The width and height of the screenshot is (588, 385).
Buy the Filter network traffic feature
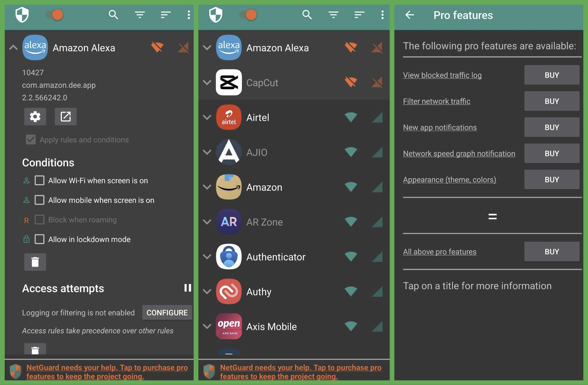[x=552, y=101]
